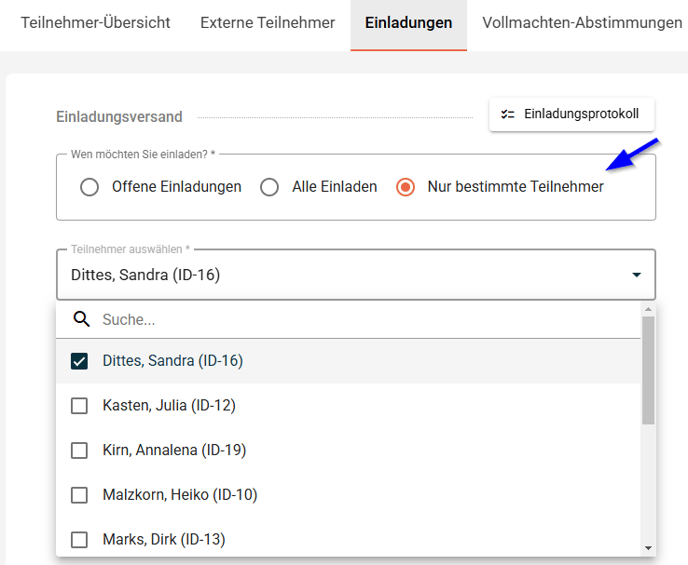Screen dimensions: 688x565
Task: Switch to the Externe Teilnehmer tab
Action: 268,23
